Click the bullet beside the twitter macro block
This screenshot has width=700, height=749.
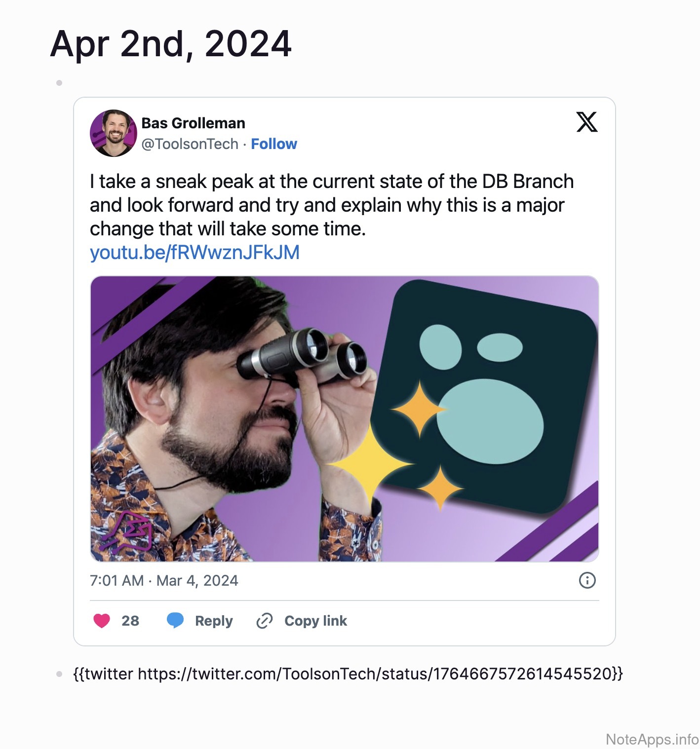pyautogui.click(x=59, y=674)
